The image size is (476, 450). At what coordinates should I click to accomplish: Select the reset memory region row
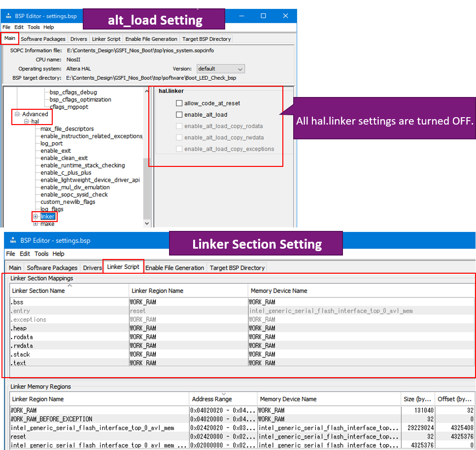(241, 437)
